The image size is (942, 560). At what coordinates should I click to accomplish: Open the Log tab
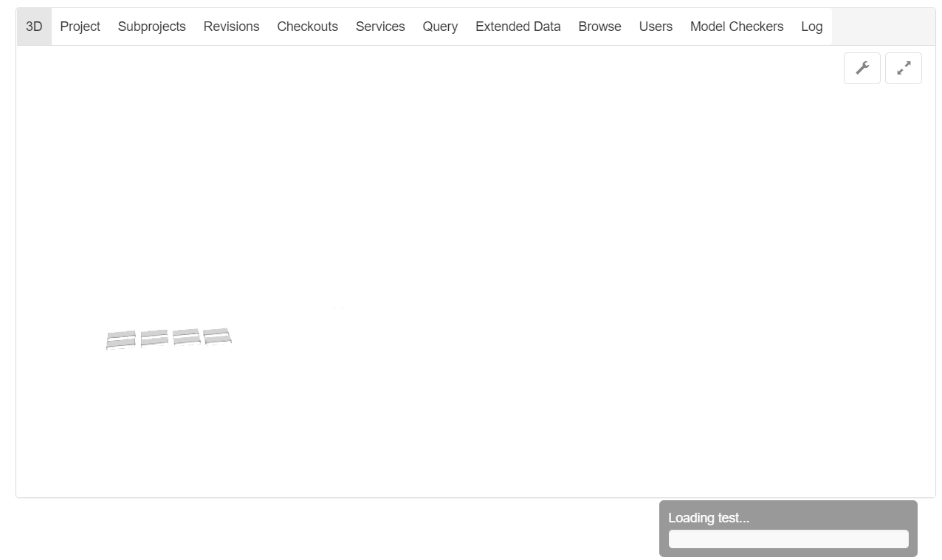(811, 27)
